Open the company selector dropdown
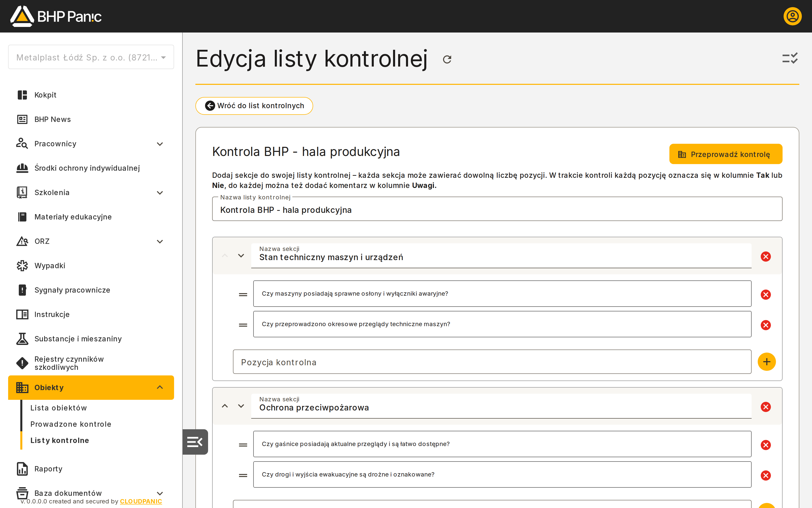This screenshot has height=508, width=812. [x=91, y=57]
